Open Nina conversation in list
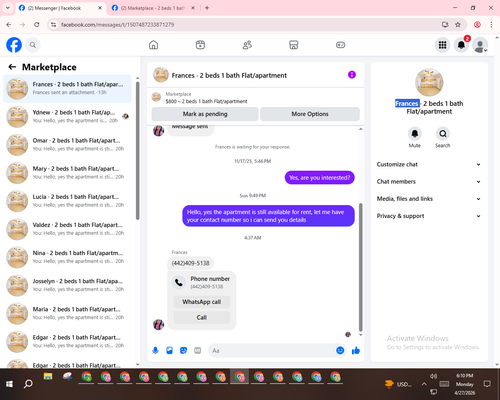This screenshot has width=500, height=400. pos(67,257)
